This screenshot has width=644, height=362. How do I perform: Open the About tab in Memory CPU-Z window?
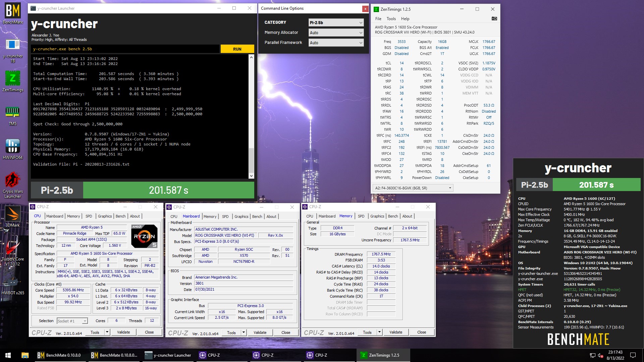tap(407, 216)
